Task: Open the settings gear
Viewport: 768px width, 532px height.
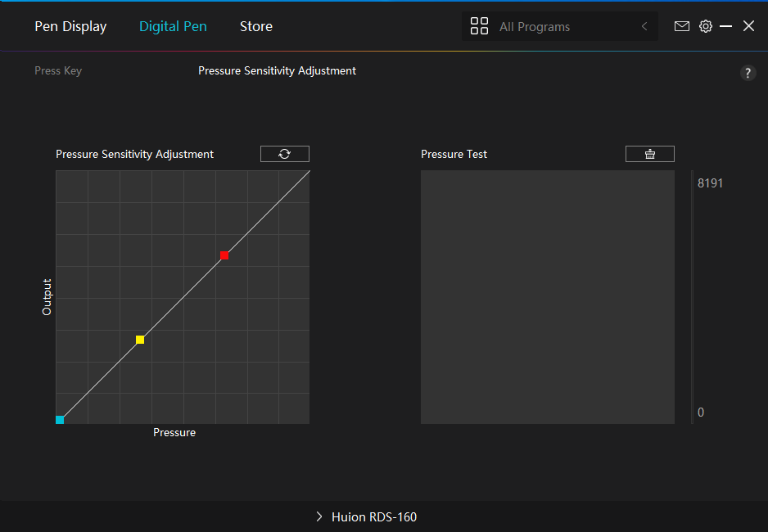Action: [705, 26]
